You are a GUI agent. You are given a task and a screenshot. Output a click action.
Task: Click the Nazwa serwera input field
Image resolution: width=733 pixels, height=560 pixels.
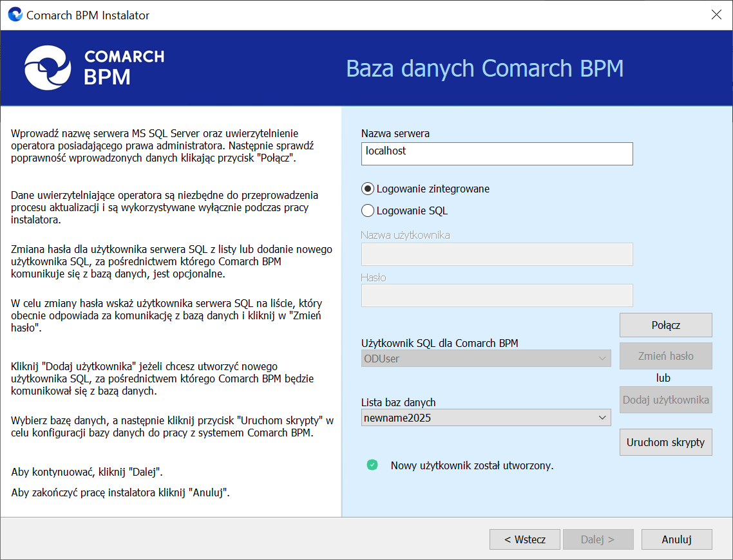497,154
